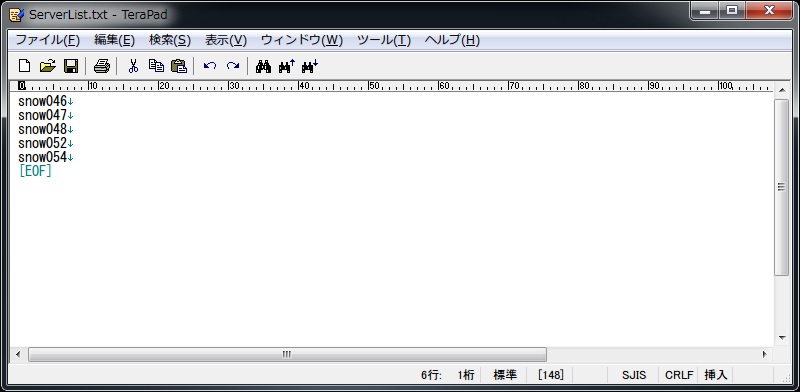Click the 標準 mode status field
This screenshot has height=392, width=800.
pyautogui.click(x=505, y=375)
